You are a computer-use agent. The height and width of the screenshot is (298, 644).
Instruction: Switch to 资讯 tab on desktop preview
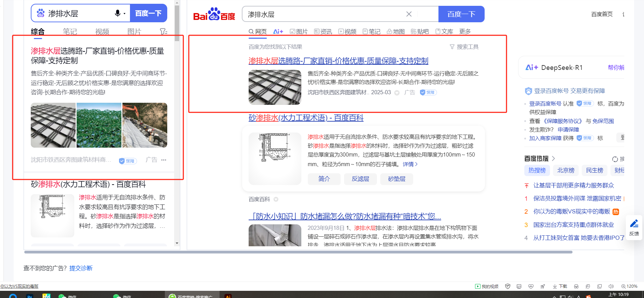click(323, 32)
